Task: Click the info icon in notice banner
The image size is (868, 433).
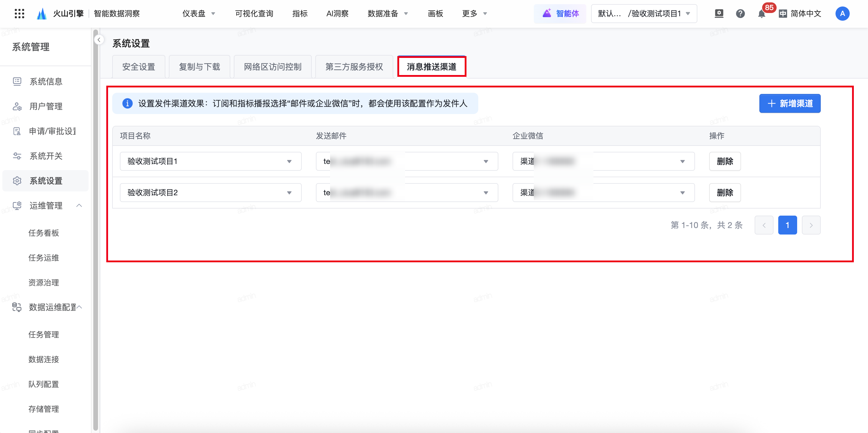Action: pos(127,104)
